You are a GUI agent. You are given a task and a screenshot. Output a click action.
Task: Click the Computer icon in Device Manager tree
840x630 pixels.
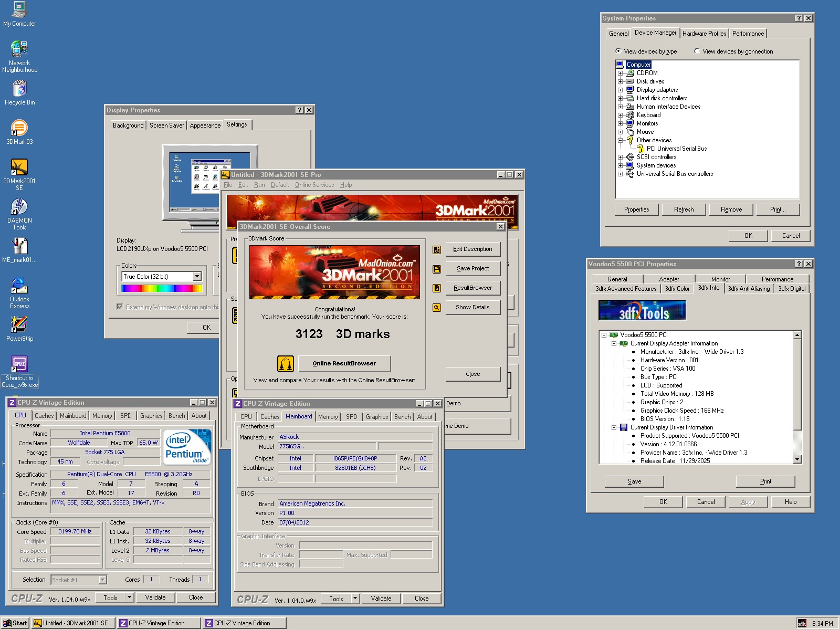[x=620, y=65]
